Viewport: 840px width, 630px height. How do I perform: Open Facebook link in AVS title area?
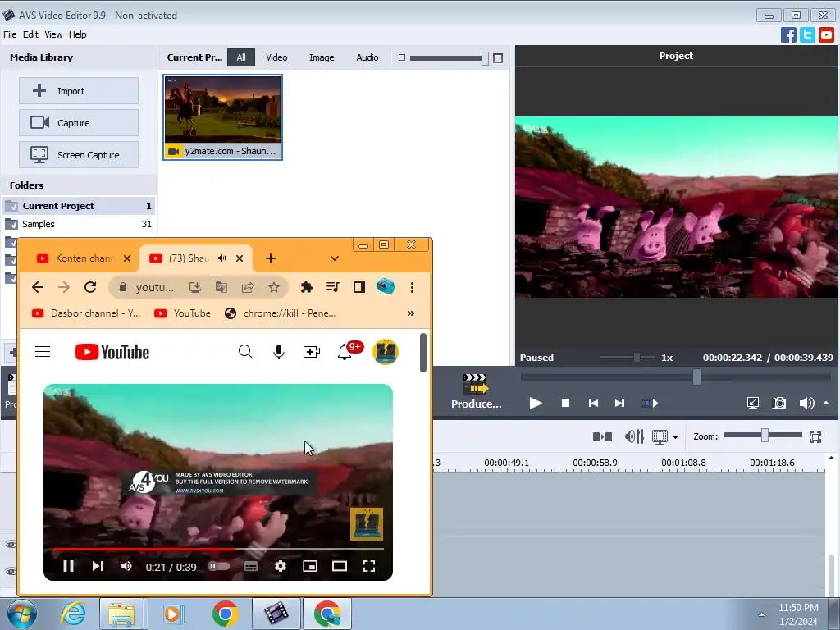click(788, 34)
